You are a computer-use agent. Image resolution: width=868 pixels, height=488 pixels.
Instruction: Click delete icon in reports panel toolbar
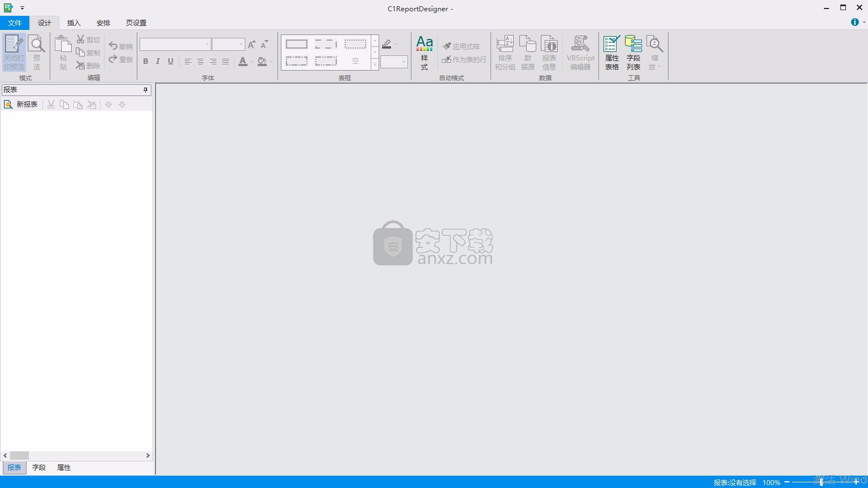pyautogui.click(x=92, y=104)
